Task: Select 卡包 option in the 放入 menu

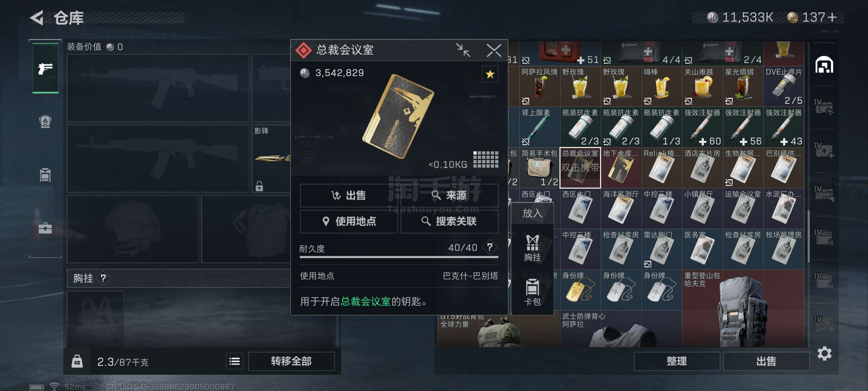Action: 532,293
